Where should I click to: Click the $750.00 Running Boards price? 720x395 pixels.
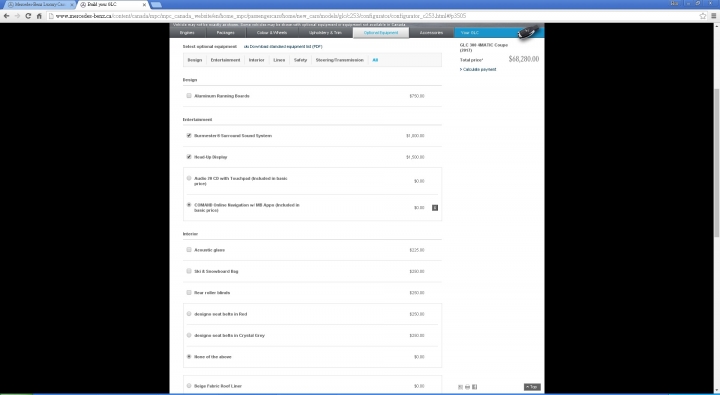coord(417,96)
